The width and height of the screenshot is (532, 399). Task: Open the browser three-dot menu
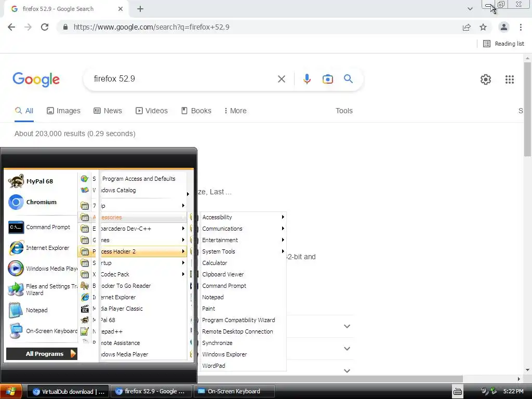click(x=521, y=27)
